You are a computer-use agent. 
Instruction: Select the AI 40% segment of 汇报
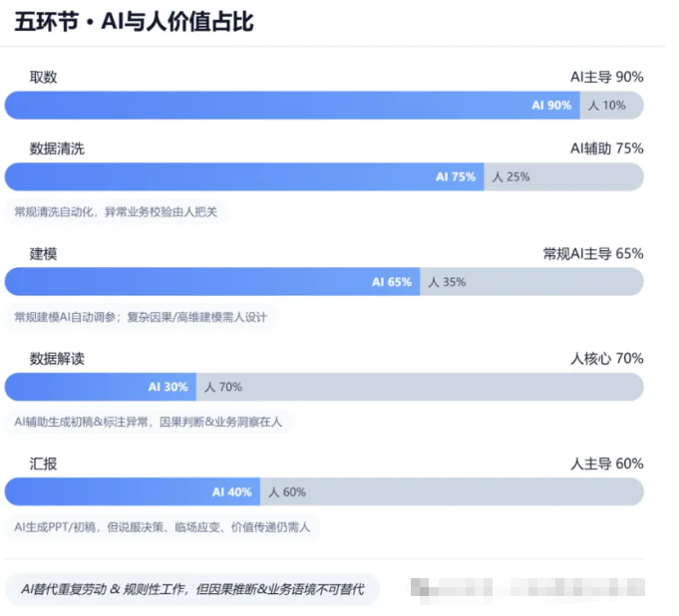pyautogui.click(x=133, y=491)
